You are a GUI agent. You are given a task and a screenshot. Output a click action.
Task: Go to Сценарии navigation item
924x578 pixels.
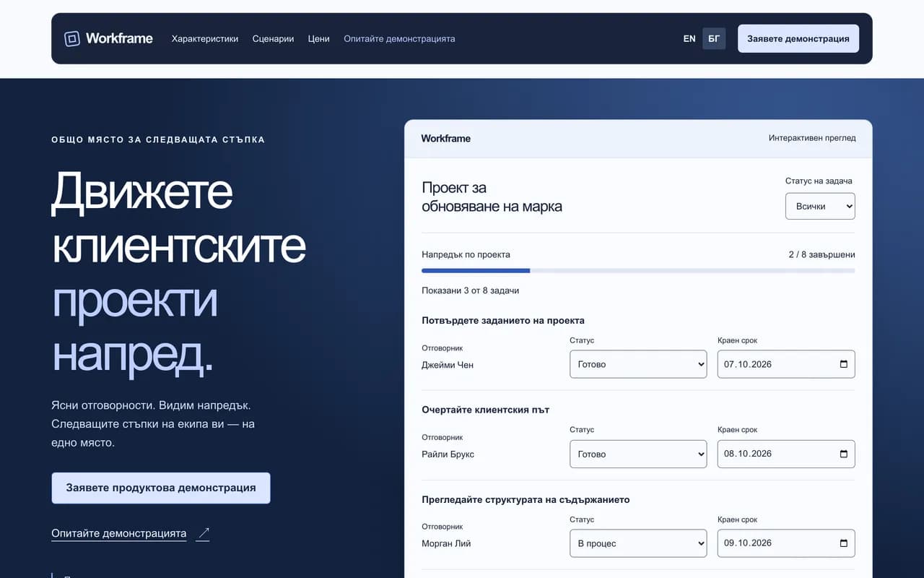pos(273,38)
